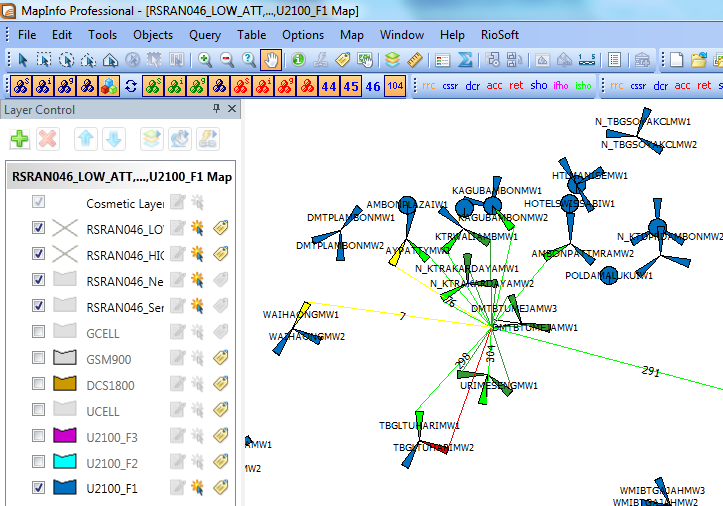Open the Table menu
This screenshot has height=506, width=723.
point(251,35)
